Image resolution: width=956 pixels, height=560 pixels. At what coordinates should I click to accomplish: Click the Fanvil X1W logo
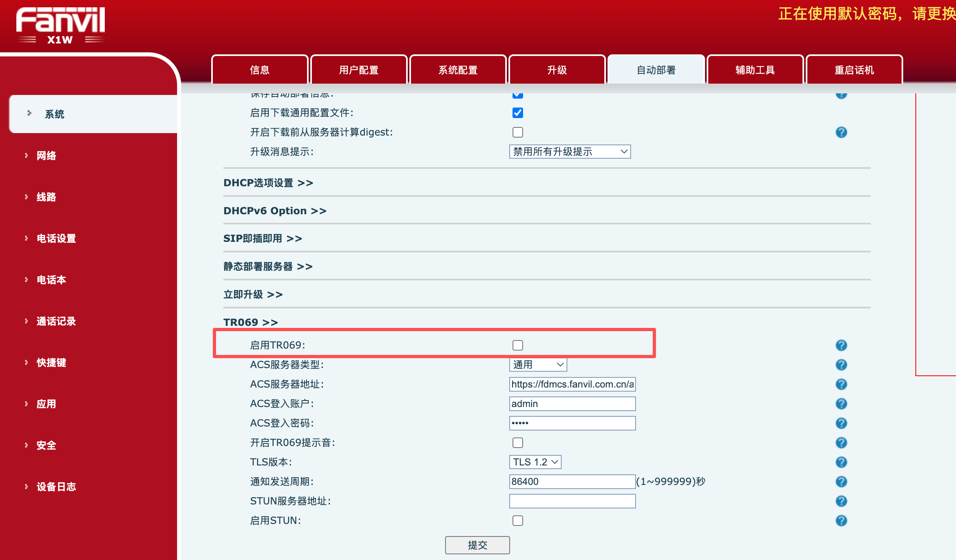(61, 25)
